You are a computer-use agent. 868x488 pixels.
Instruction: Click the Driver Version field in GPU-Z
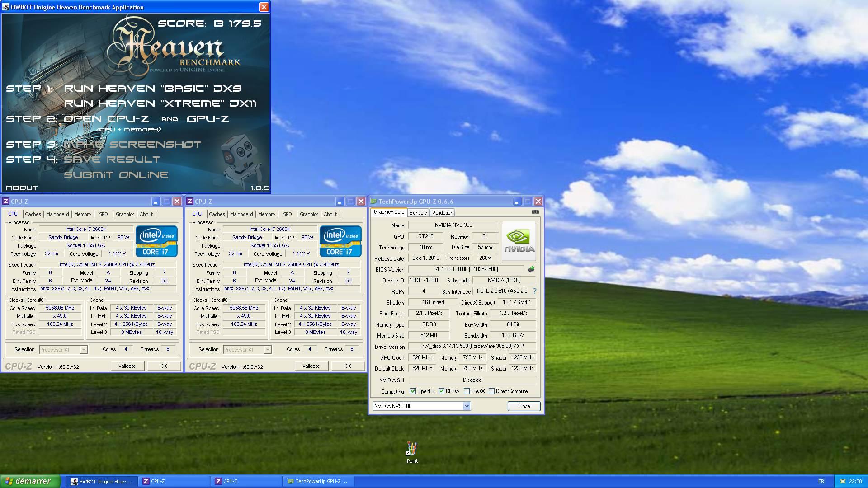(x=472, y=347)
